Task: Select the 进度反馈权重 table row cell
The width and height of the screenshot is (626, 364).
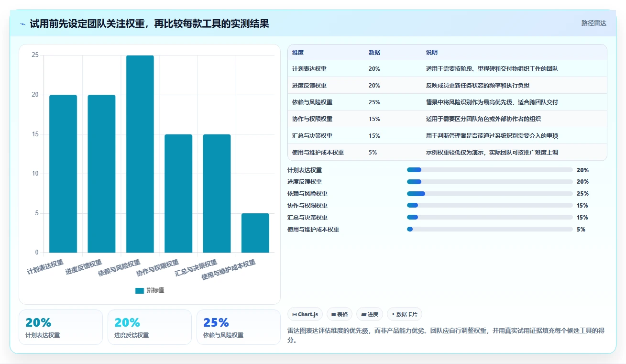Action: [x=309, y=86]
